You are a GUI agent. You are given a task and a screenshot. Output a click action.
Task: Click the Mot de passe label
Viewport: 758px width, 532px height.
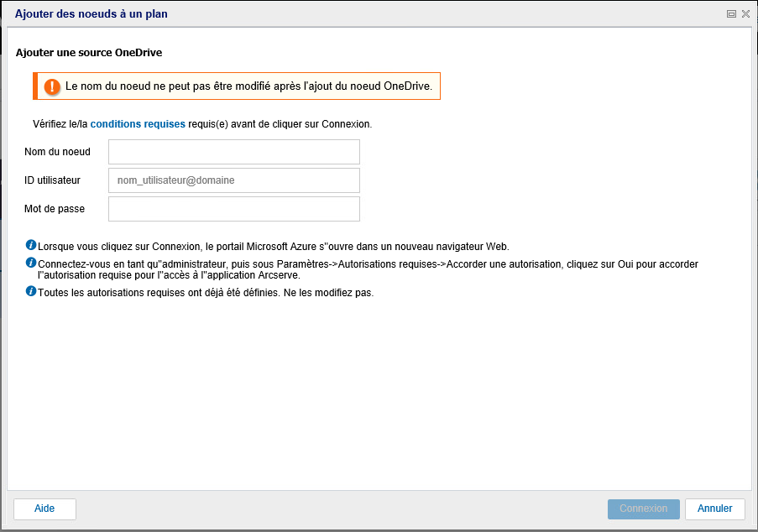point(55,209)
